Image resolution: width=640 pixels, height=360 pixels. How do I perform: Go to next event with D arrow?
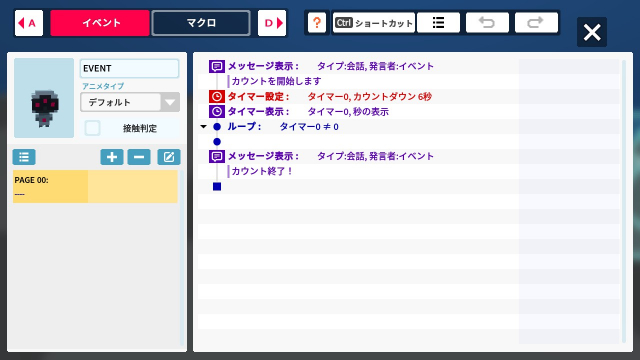(x=272, y=23)
